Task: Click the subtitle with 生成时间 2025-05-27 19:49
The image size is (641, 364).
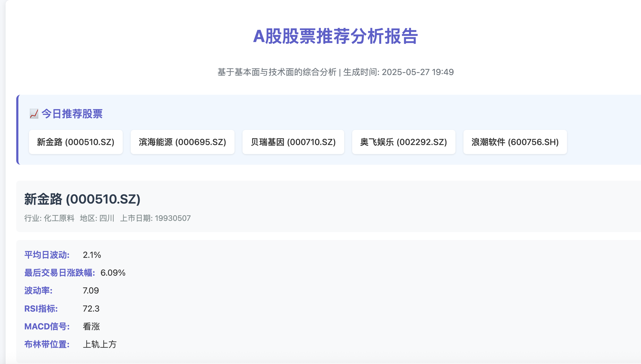Action: (335, 72)
